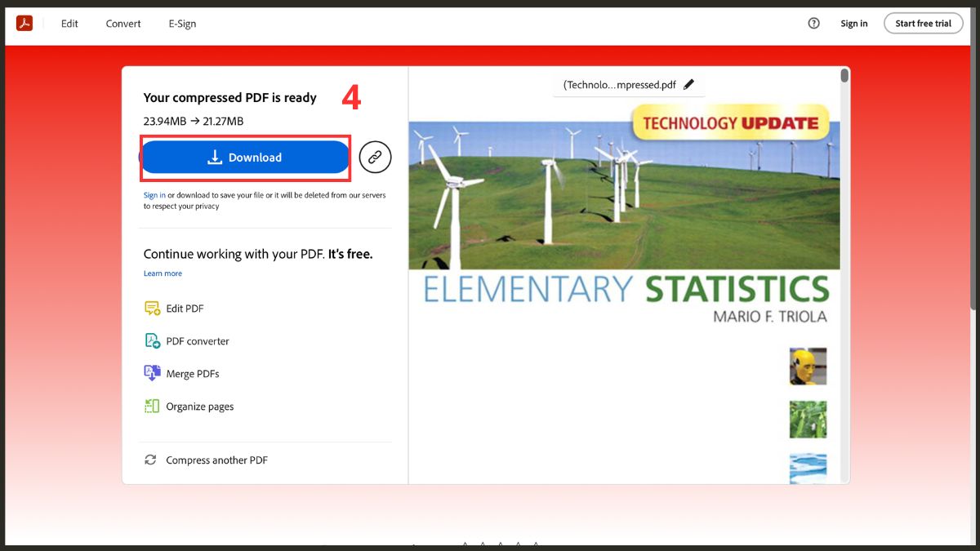Click the MARIO F. TRIOLA author text
The image size is (980, 551).
click(770, 317)
